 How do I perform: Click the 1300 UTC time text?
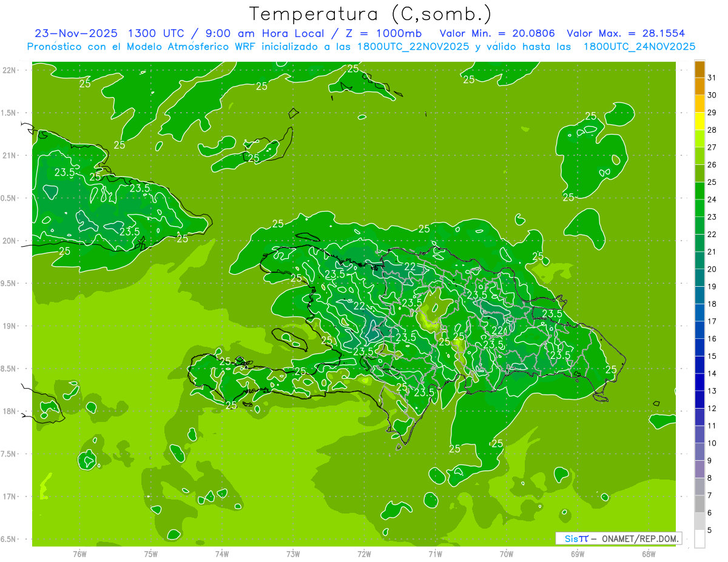155,33
